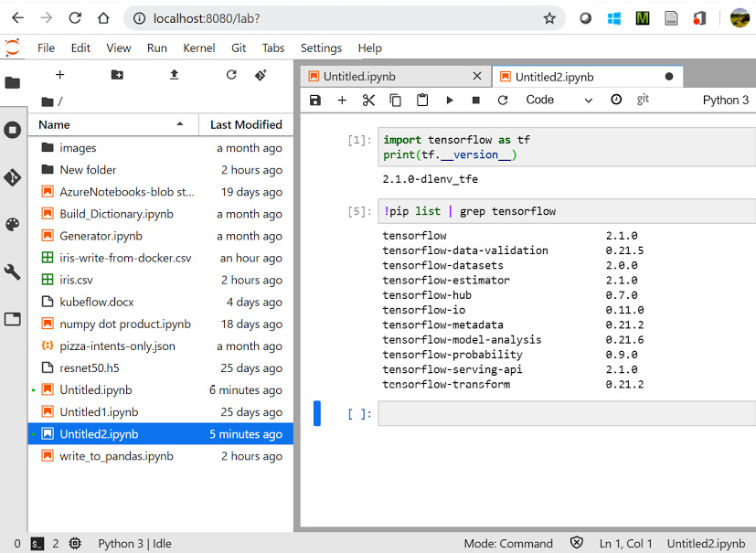Close the Untitled.ipynb tab

pyautogui.click(x=477, y=76)
